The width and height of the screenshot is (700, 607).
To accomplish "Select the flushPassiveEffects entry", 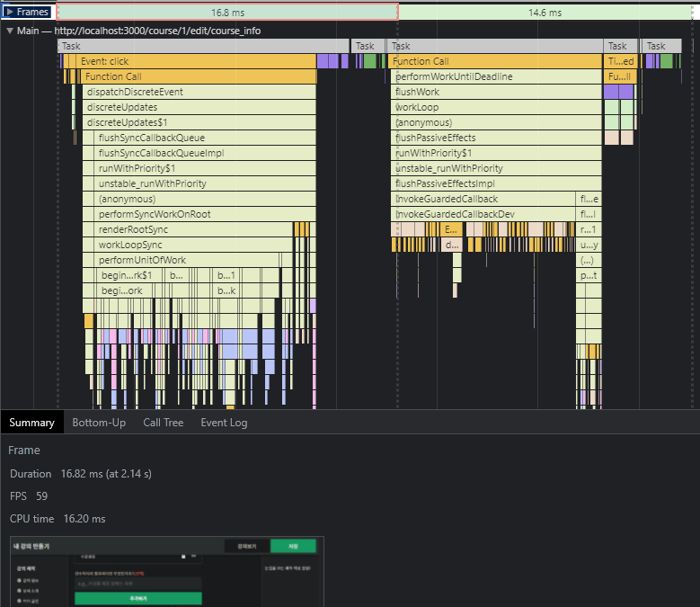I will (496, 138).
